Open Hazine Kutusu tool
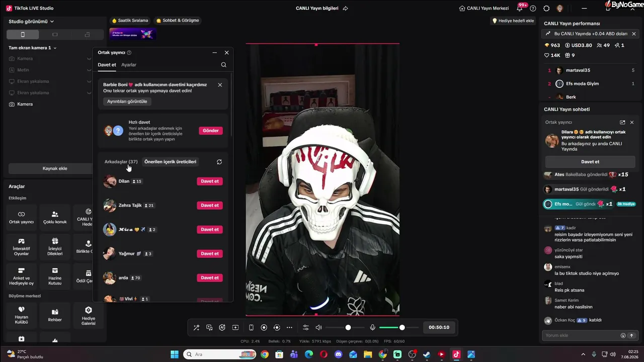Image resolution: width=644 pixels, height=362 pixels. point(55,277)
